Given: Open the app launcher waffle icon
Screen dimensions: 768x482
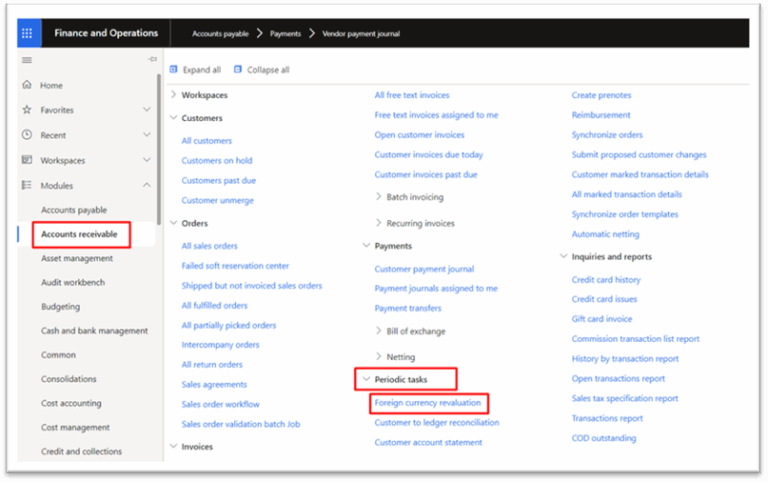Looking at the screenshot, I should (x=27, y=33).
